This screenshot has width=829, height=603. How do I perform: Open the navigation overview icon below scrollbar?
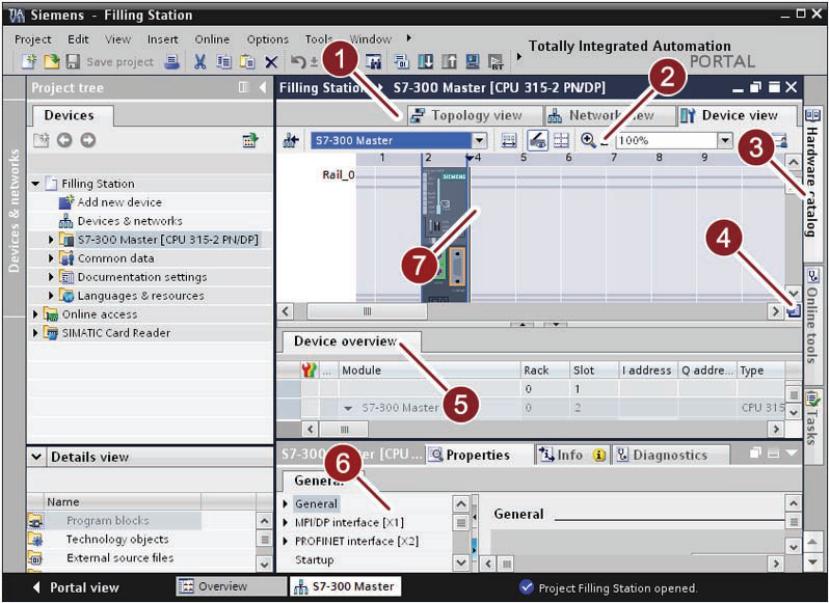click(793, 311)
